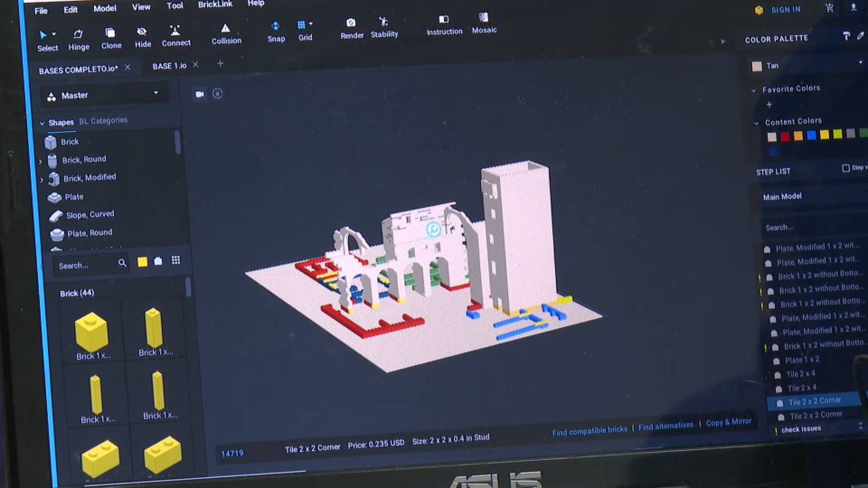Enable the Step view checkbox
The height and width of the screenshot is (488, 868).
coord(846,168)
